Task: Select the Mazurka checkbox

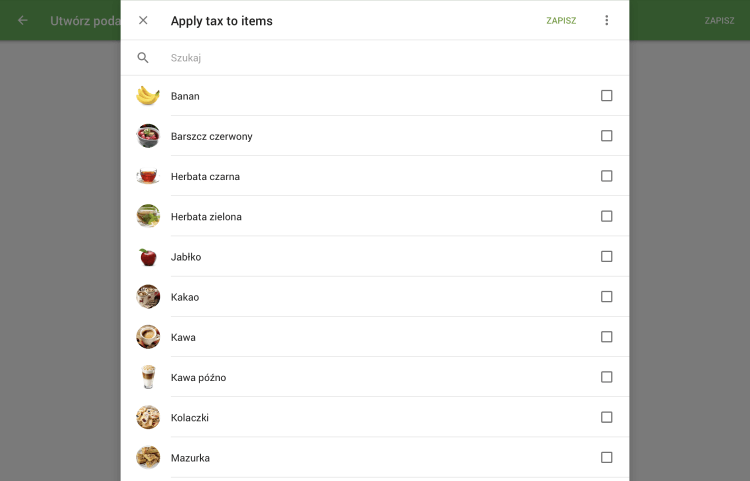Action: pyautogui.click(x=606, y=457)
